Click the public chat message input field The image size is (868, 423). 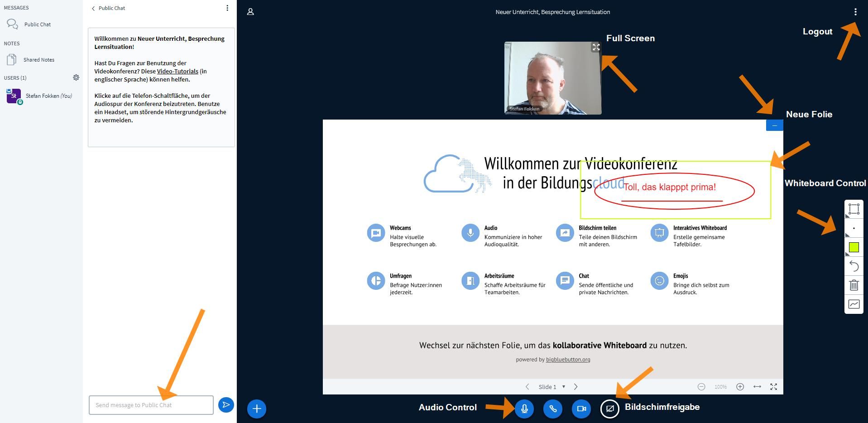[151, 405]
